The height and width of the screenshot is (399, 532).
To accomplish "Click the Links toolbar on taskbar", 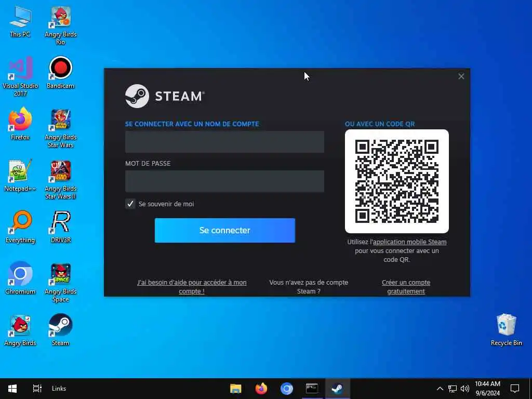I will tap(59, 389).
